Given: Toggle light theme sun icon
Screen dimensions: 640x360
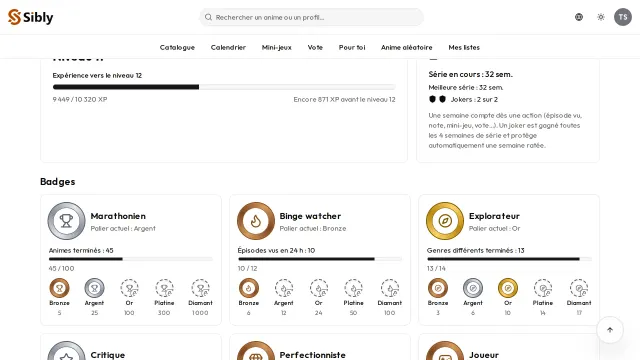Looking at the screenshot, I should (601, 17).
